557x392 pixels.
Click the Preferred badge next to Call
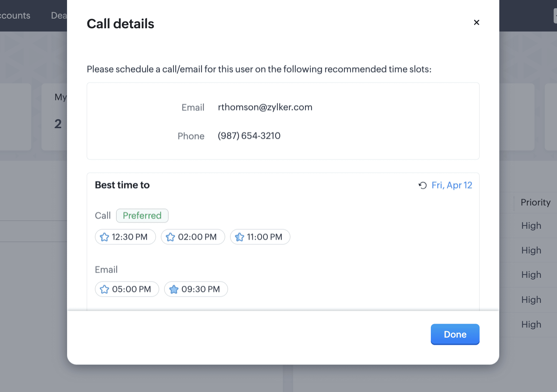point(142,216)
